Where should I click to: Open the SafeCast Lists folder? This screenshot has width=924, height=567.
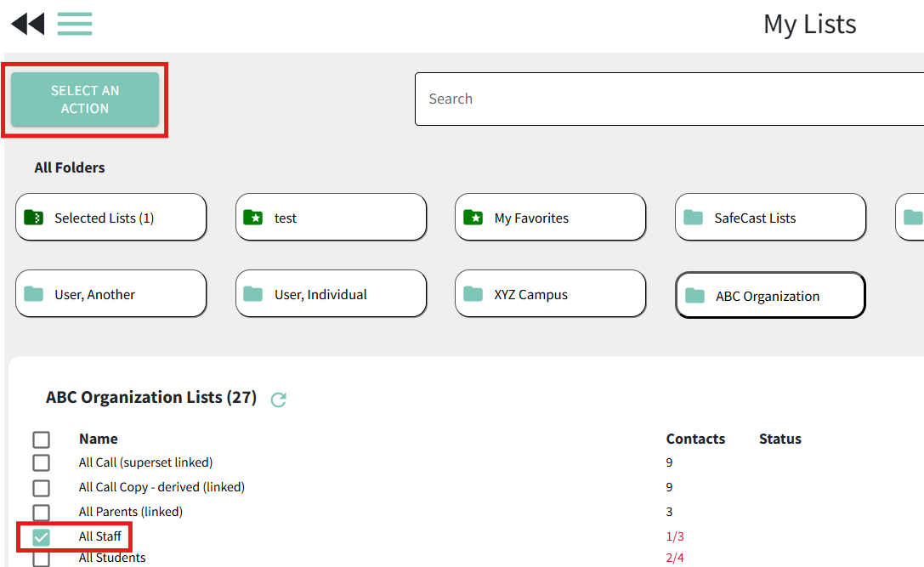[770, 218]
